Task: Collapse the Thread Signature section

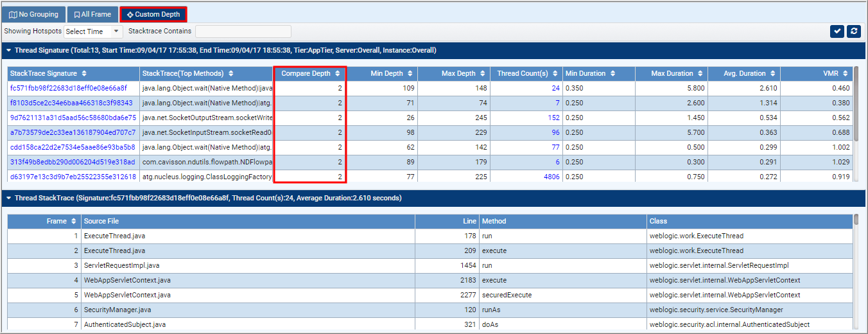Action: (8, 50)
